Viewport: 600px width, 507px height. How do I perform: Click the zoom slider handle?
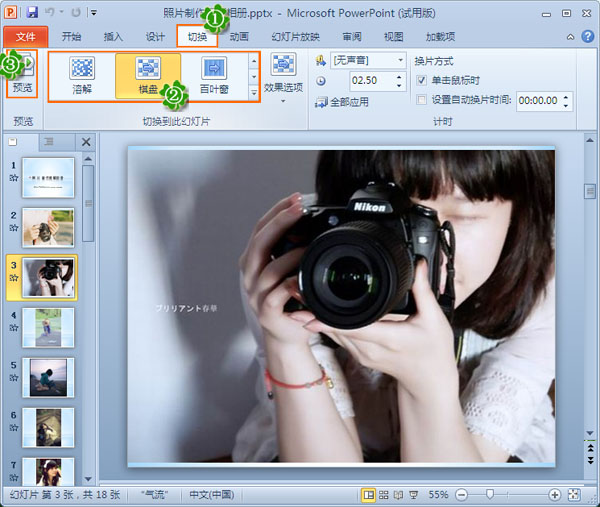point(489,495)
